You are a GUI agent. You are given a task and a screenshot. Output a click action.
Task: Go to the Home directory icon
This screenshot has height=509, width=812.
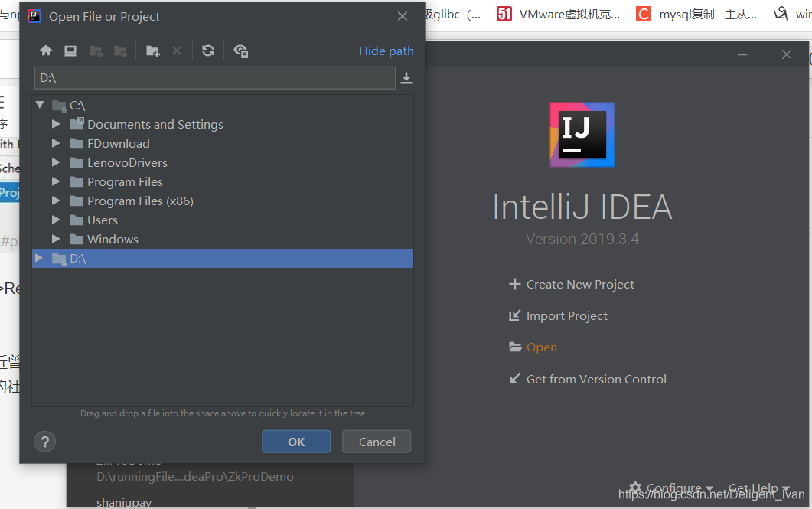(x=46, y=51)
